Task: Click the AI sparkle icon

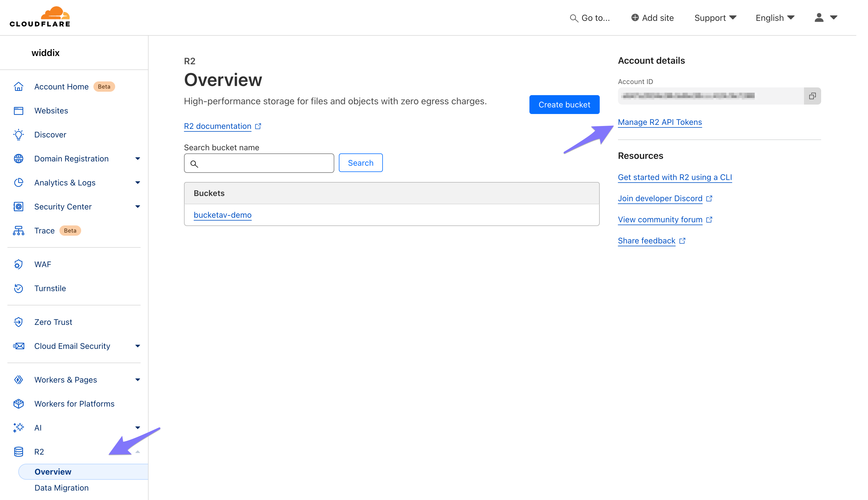Action: (19, 428)
